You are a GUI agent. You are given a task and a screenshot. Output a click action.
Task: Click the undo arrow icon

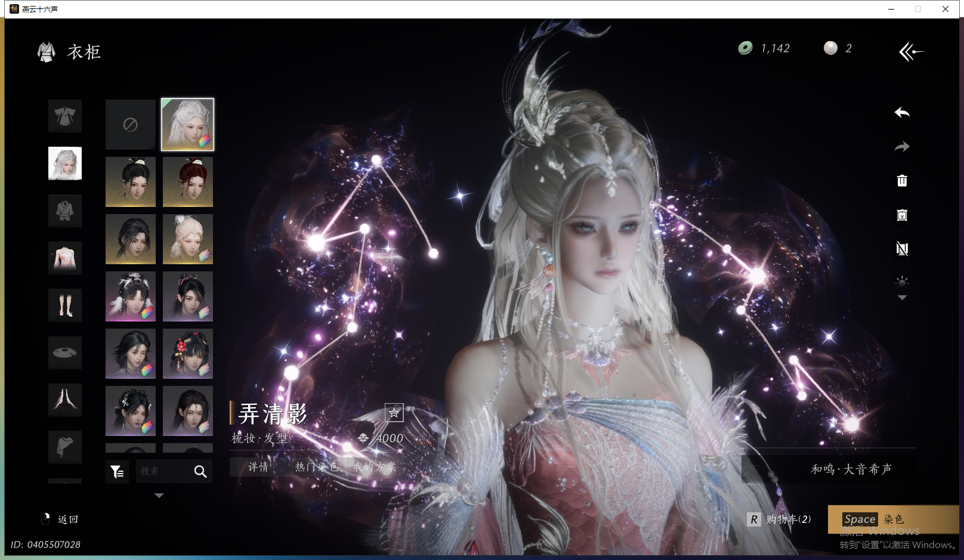(902, 113)
